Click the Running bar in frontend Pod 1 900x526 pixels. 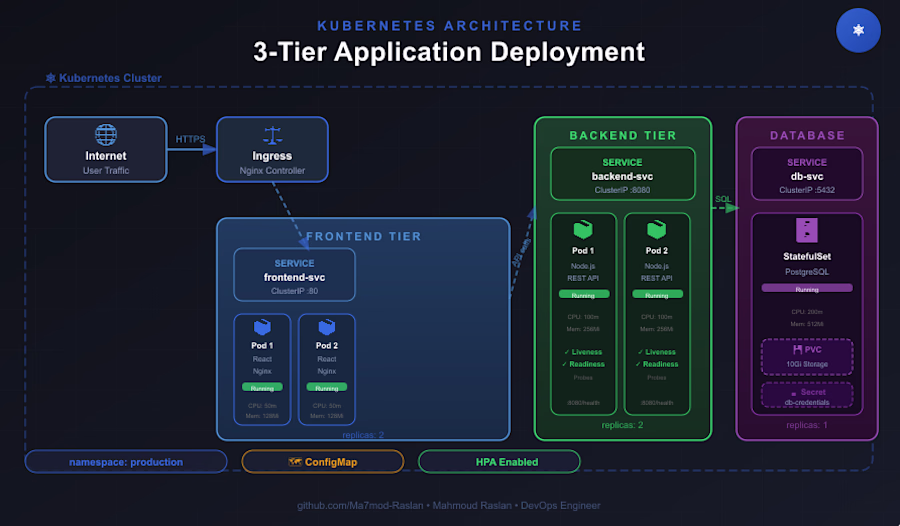262,388
